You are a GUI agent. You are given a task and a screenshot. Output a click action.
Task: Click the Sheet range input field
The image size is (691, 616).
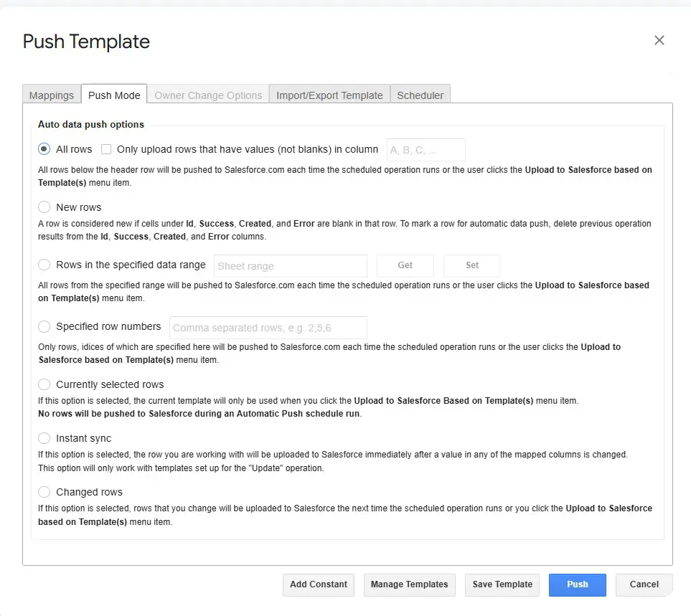click(x=290, y=265)
